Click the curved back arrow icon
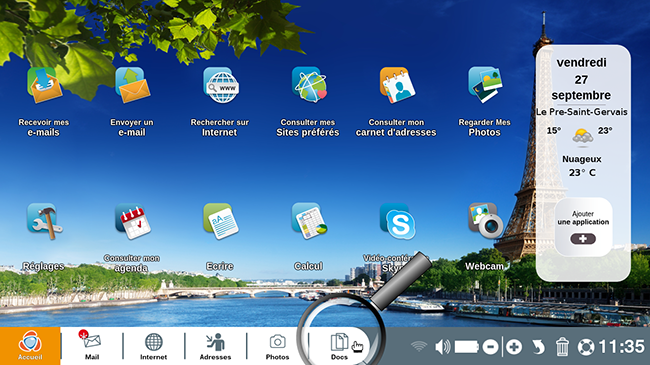Viewport: 650px width, 365px height. click(x=538, y=346)
